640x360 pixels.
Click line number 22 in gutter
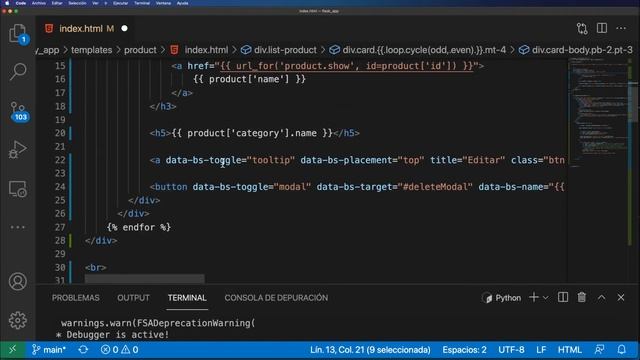tap(60, 160)
